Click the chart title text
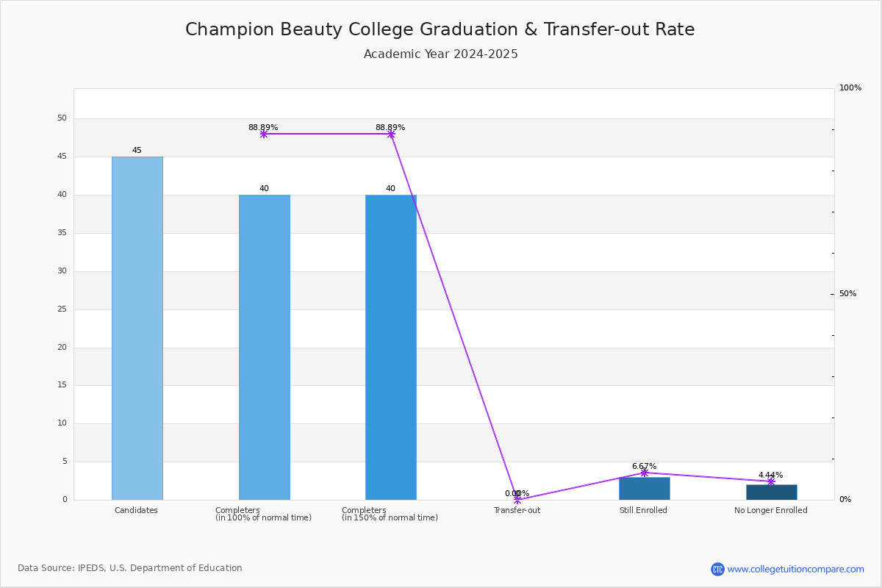Image resolution: width=882 pixels, height=588 pixels. [440, 29]
